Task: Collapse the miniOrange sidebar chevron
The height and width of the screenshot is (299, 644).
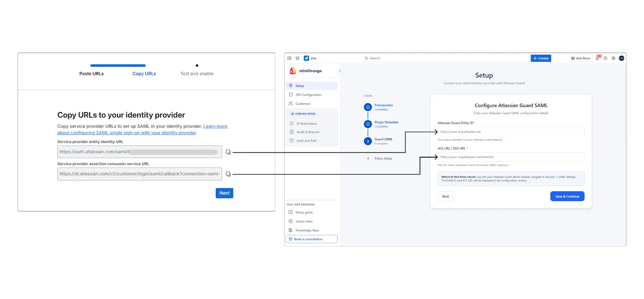Action: coord(341,71)
